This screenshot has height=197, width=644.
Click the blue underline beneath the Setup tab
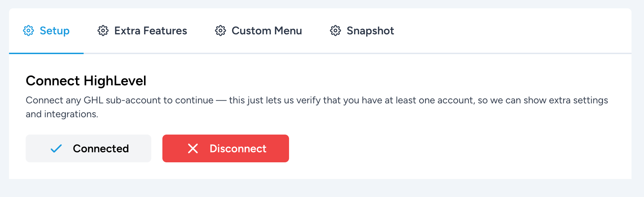46,53
